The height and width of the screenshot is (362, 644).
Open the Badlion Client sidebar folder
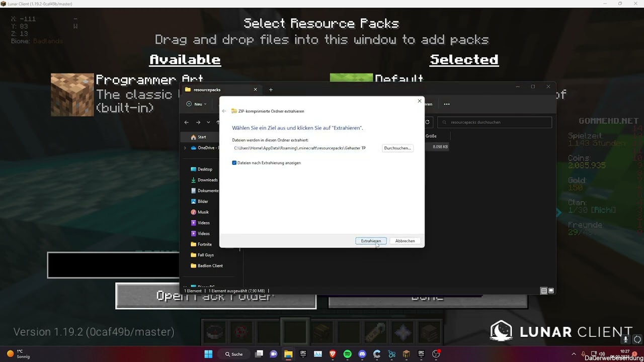click(x=207, y=265)
